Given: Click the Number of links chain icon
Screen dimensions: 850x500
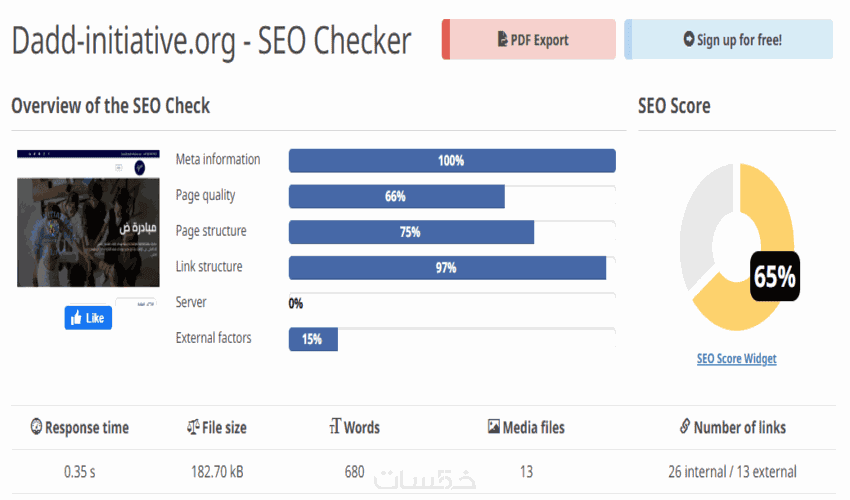Looking at the screenshot, I should click(x=685, y=427).
